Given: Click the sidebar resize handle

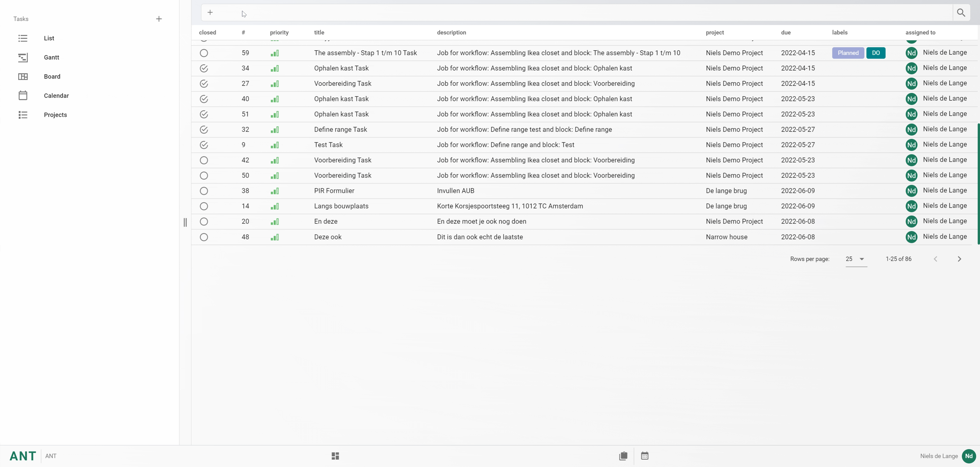Looking at the screenshot, I should click(x=185, y=222).
